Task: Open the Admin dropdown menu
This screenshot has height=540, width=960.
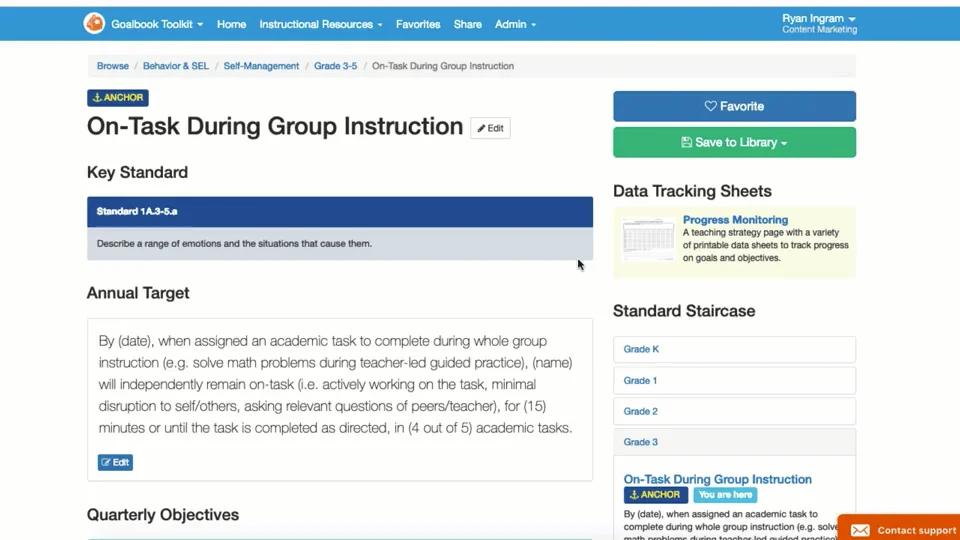Action: click(515, 24)
